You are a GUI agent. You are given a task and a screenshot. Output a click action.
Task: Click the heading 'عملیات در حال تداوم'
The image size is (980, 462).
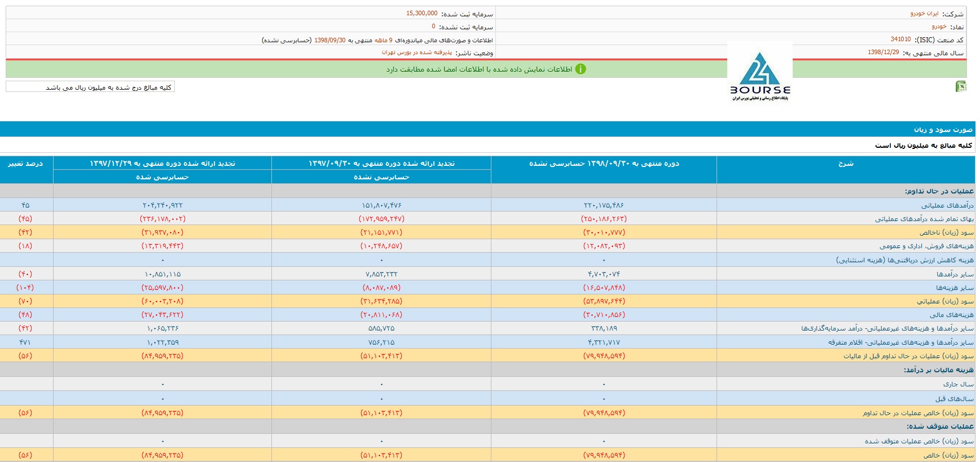coord(939,191)
